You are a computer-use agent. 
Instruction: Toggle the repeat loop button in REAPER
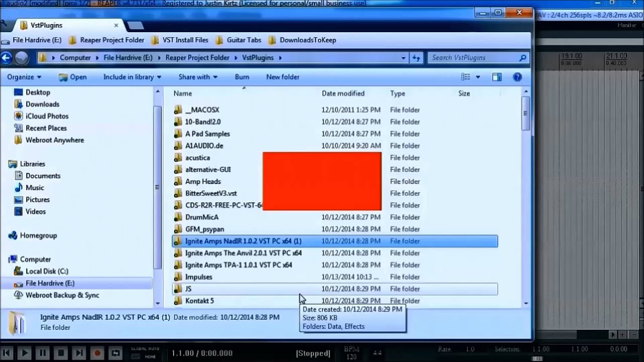coord(115,353)
